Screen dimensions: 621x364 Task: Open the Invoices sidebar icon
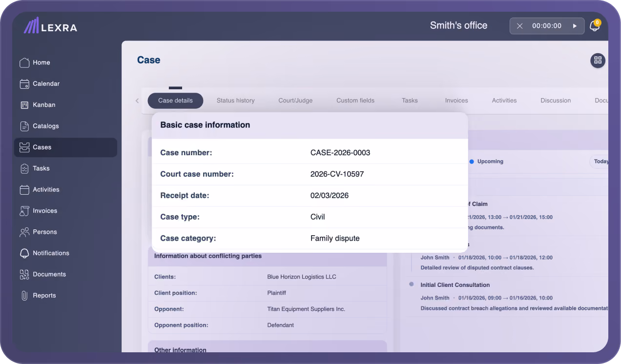pyautogui.click(x=24, y=211)
